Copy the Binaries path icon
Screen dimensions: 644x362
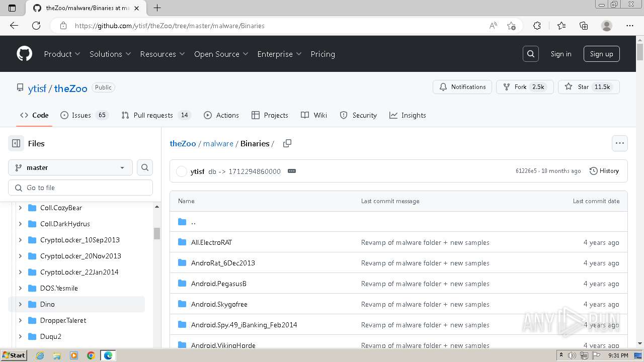click(287, 143)
